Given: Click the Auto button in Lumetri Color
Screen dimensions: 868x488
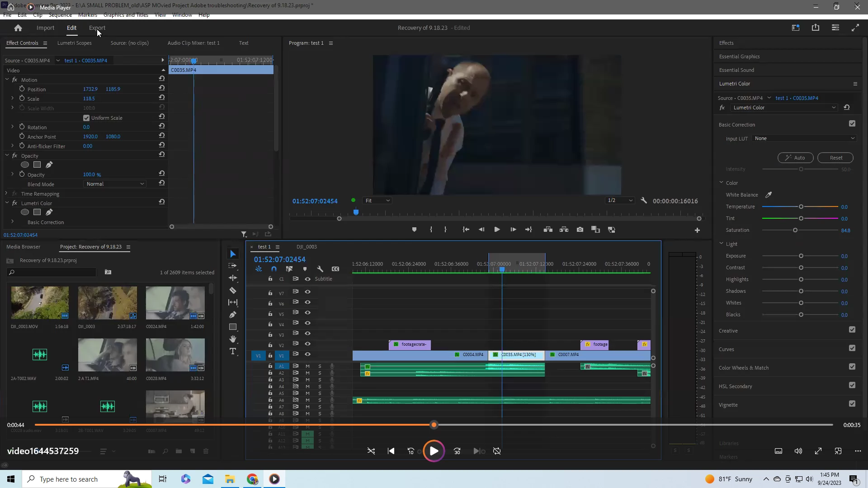Looking at the screenshot, I should [x=795, y=158].
